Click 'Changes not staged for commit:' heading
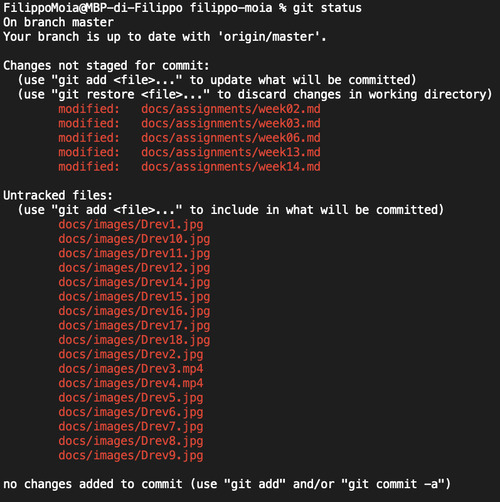This screenshot has width=500, height=502. pyautogui.click(x=106, y=66)
